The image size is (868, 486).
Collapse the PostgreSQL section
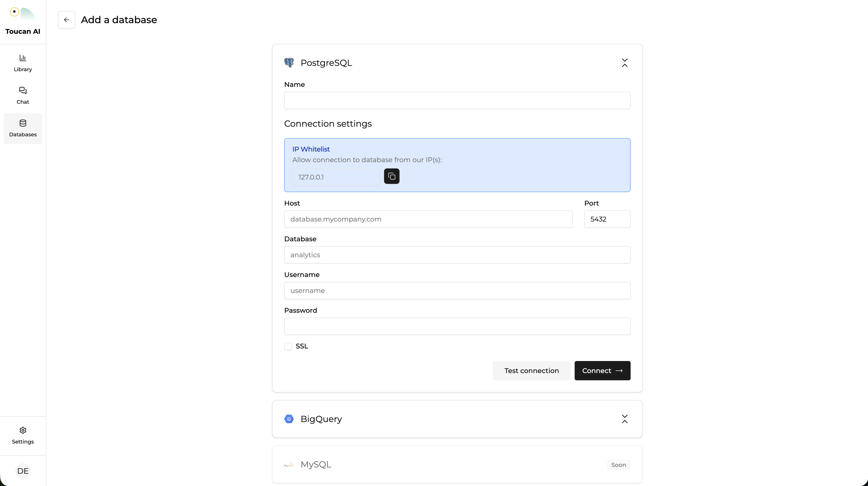click(624, 63)
